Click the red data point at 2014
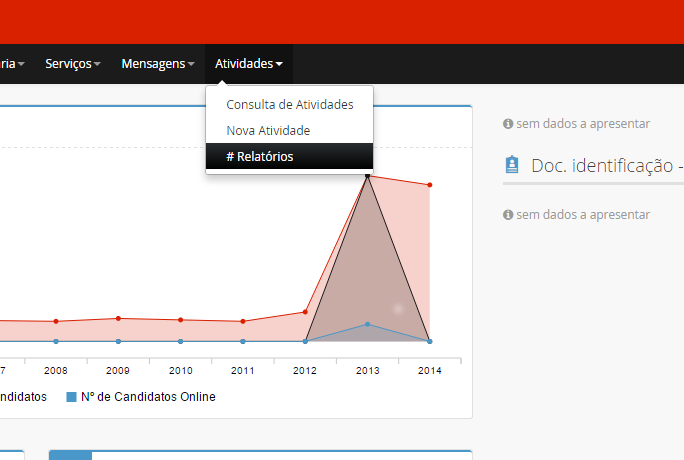The height and width of the screenshot is (460, 684). (x=429, y=185)
